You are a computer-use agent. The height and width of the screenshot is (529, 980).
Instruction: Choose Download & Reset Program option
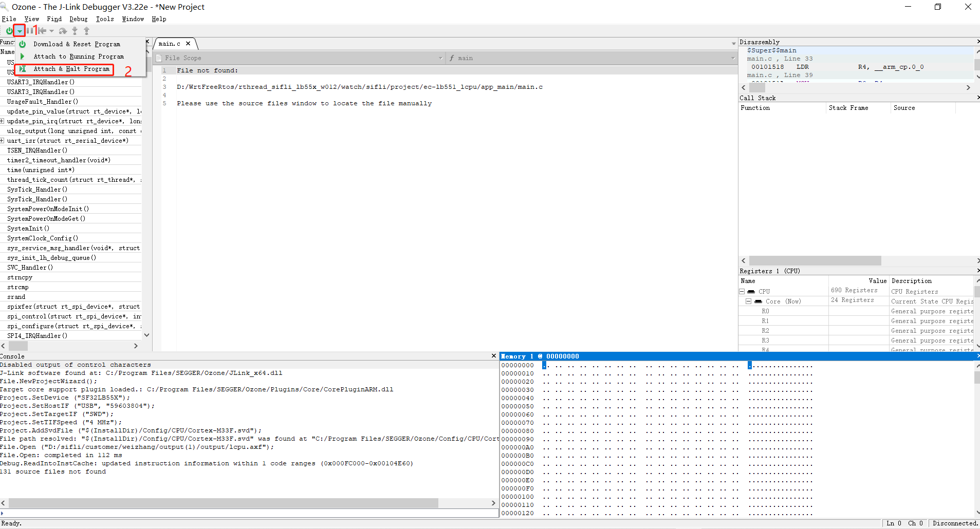click(77, 44)
